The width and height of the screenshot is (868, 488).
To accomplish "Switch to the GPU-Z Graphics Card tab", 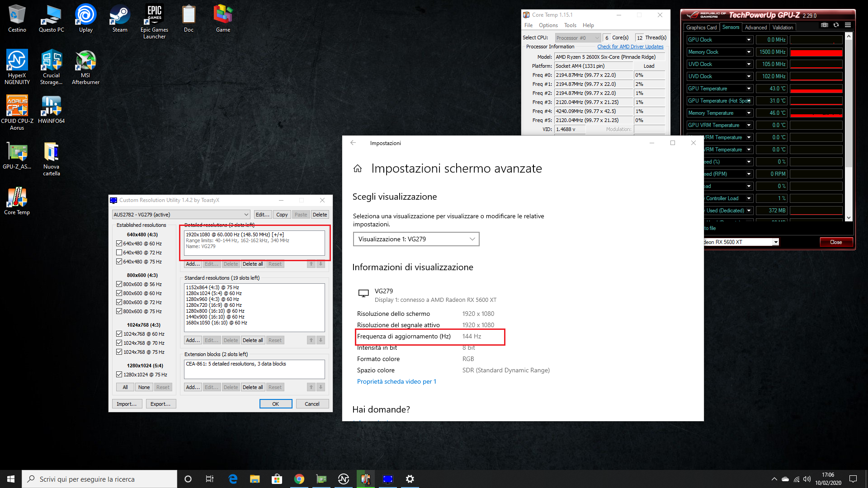I will pos(701,28).
